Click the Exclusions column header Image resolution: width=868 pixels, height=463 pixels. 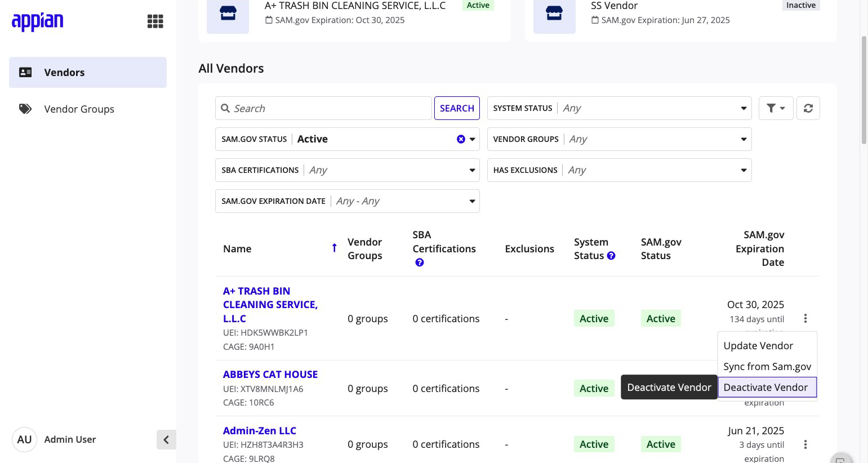click(529, 249)
